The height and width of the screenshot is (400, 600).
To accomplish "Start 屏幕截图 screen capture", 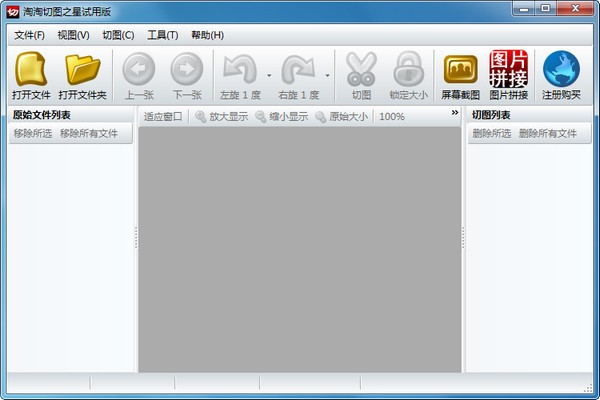I will 460,76.
